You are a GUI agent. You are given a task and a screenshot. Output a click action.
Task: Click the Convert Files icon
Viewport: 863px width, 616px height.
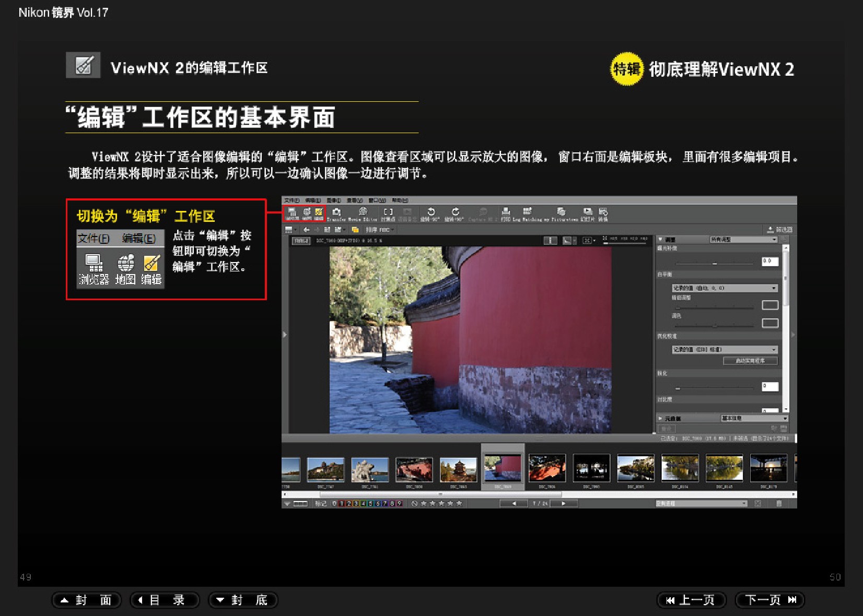pyautogui.click(x=603, y=214)
